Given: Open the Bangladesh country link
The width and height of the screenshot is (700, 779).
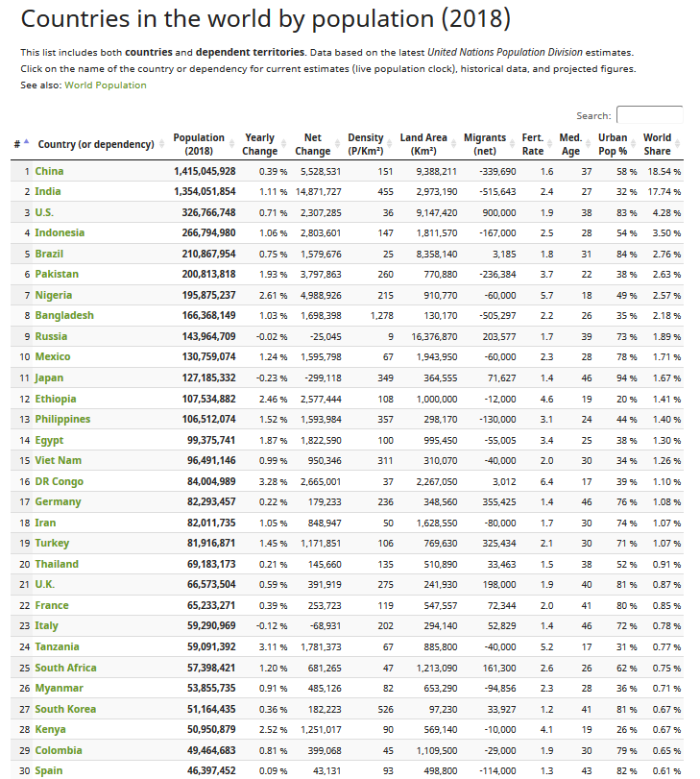Looking at the screenshot, I should 64,315.
